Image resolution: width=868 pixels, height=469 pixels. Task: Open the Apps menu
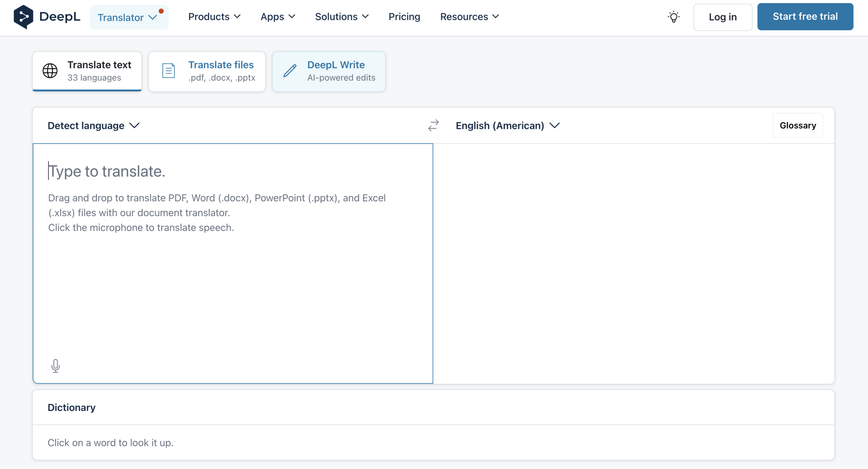(x=278, y=17)
